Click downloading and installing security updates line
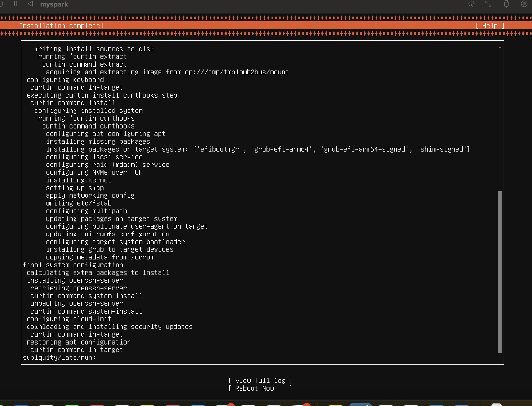Viewport: 532px width, 406px height. 110,326
